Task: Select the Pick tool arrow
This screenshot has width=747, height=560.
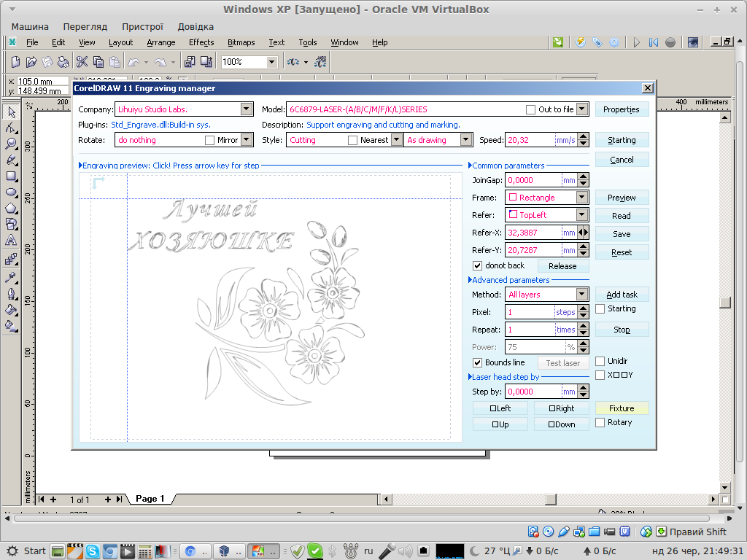Action: pyautogui.click(x=12, y=112)
